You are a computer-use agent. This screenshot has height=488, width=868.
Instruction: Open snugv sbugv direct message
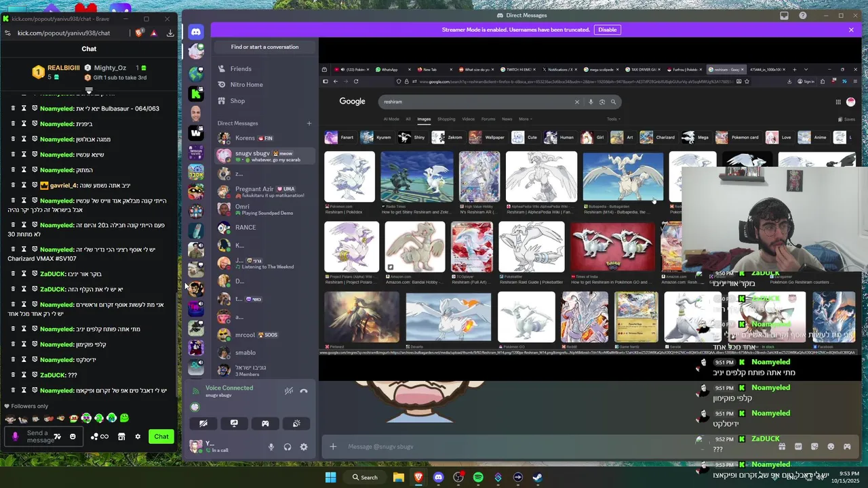click(x=264, y=156)
